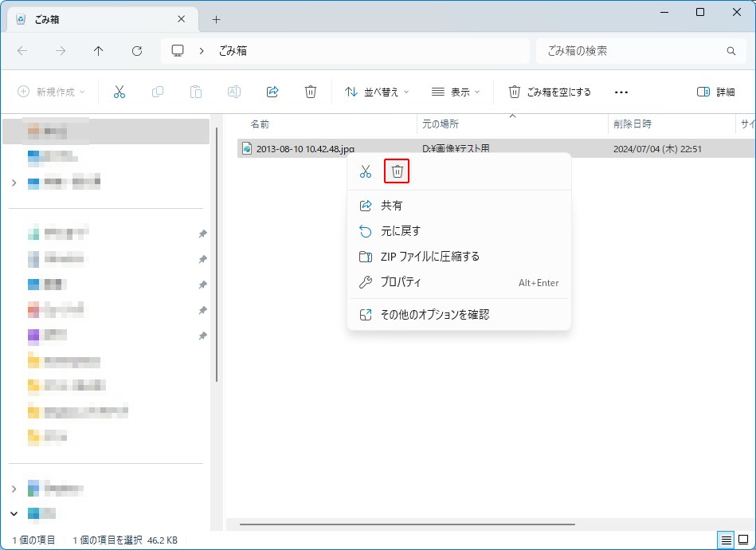The height and width of the screenshot is (550, 756).
Task: Click the horizontal scrollbar in file list
Action: 406,524
